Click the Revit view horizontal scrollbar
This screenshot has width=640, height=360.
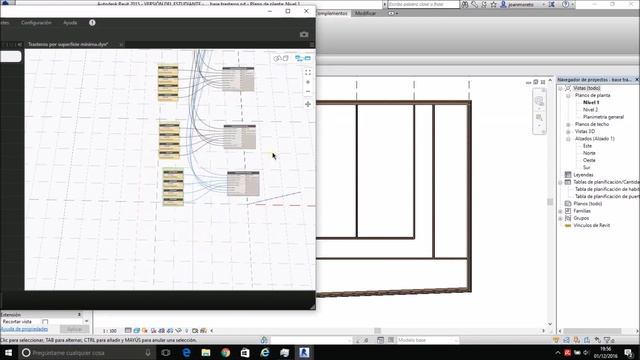coord(377,331)
